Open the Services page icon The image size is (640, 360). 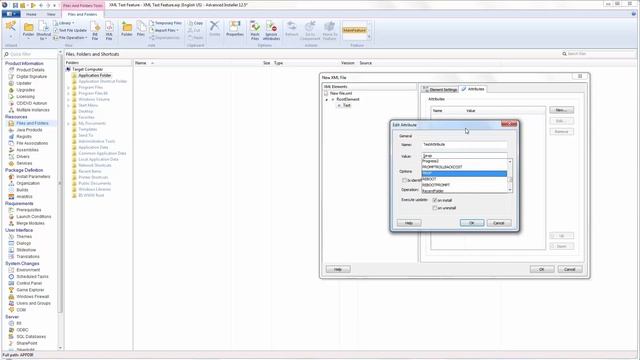pyautogui.click(x=11, y=163)
